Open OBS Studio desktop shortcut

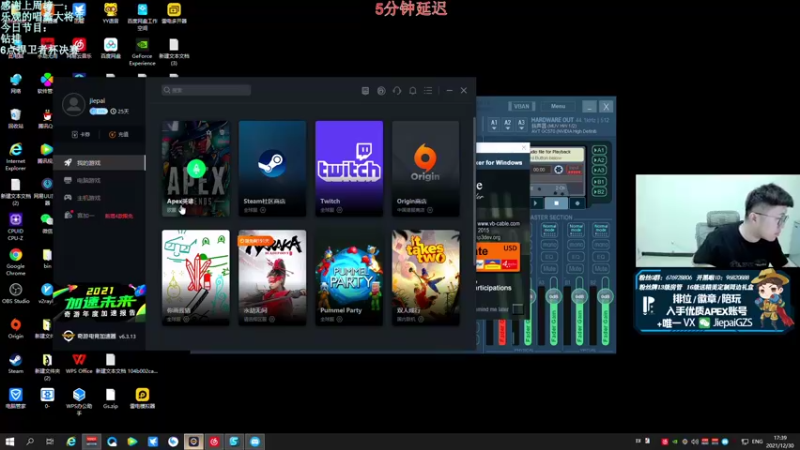point(15,294)
